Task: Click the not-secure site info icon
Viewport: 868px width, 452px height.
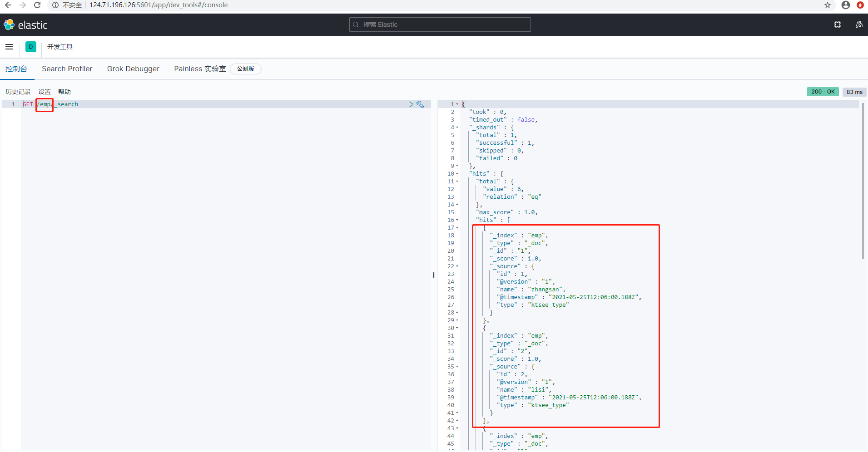Action: click(55, 5)
